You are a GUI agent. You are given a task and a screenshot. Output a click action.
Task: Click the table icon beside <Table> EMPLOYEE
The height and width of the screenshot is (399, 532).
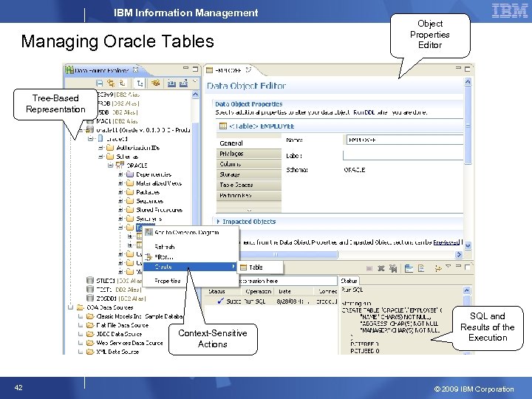click(223, 126)
